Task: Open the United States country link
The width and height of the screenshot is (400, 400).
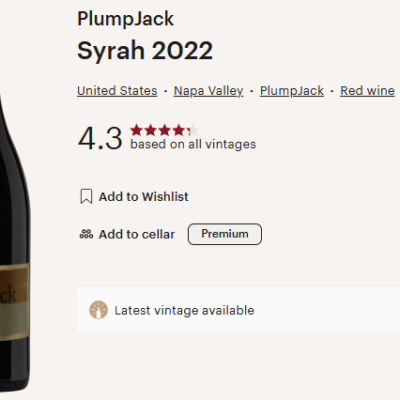Action: pyautogui.click(x=117, y=91)
